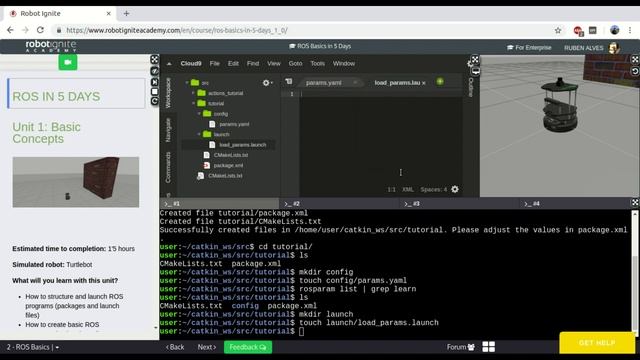Viewport: 640px width, 360px height.
Task: Maximize the IDE panel with its fullscreen icon
Action: (475, 60)
